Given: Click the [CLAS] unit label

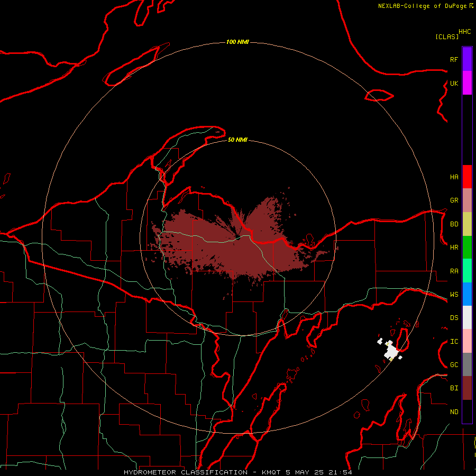Looking at the screenshot, I should [447, 36].
